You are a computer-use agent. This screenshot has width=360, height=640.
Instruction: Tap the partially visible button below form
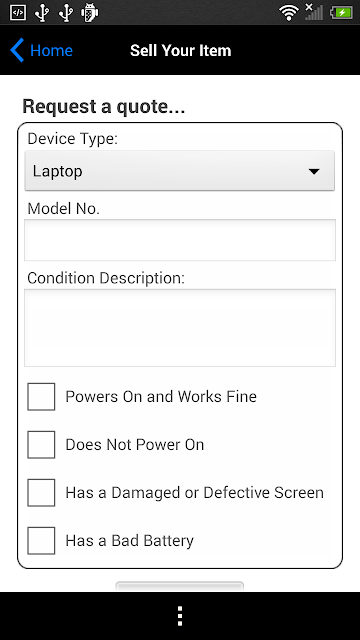point(180,587)
